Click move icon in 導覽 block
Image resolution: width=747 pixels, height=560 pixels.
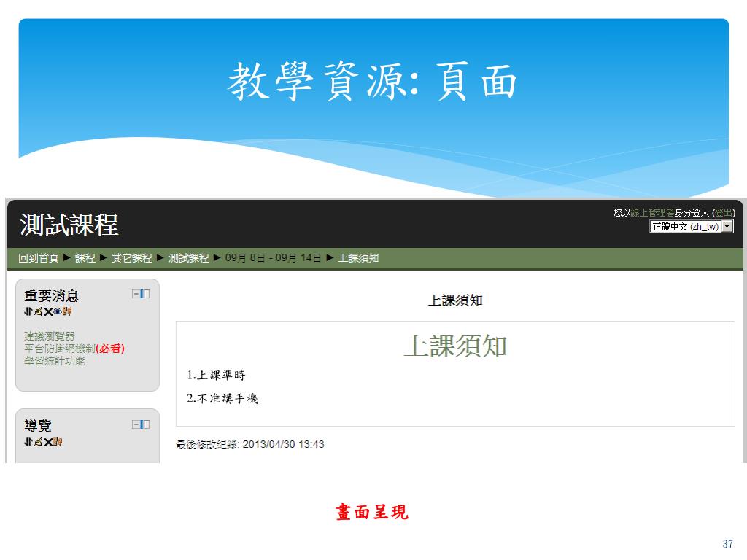(x=28, y=442)
